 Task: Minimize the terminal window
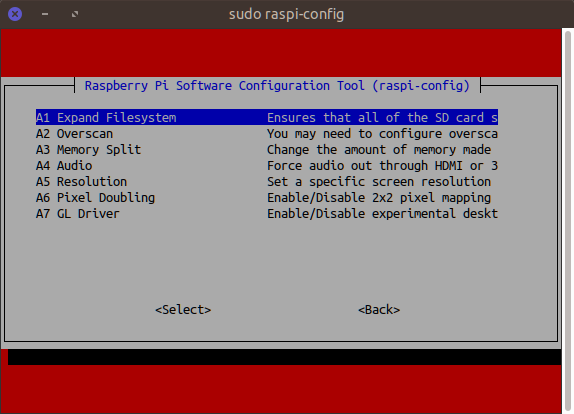[x=45, y=14]
